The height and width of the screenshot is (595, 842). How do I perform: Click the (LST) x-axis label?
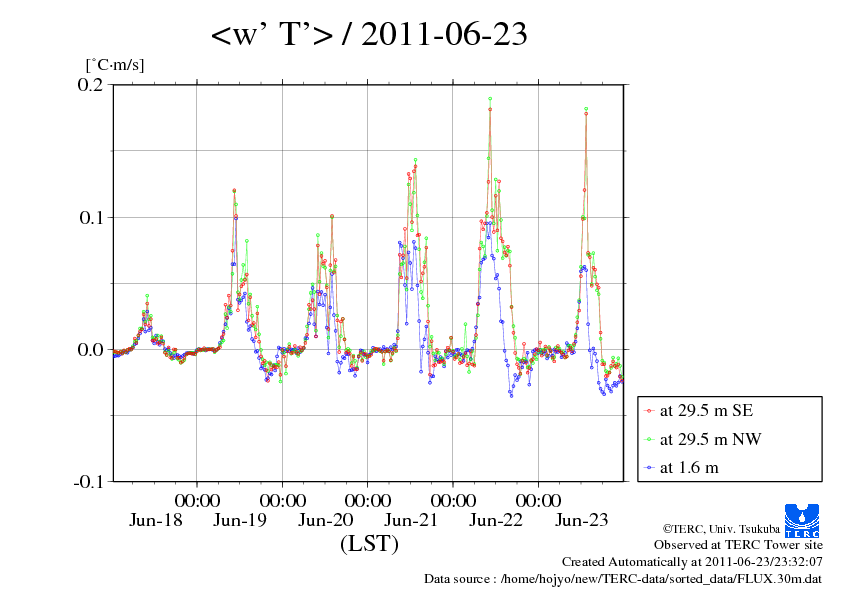click(369, 544)
